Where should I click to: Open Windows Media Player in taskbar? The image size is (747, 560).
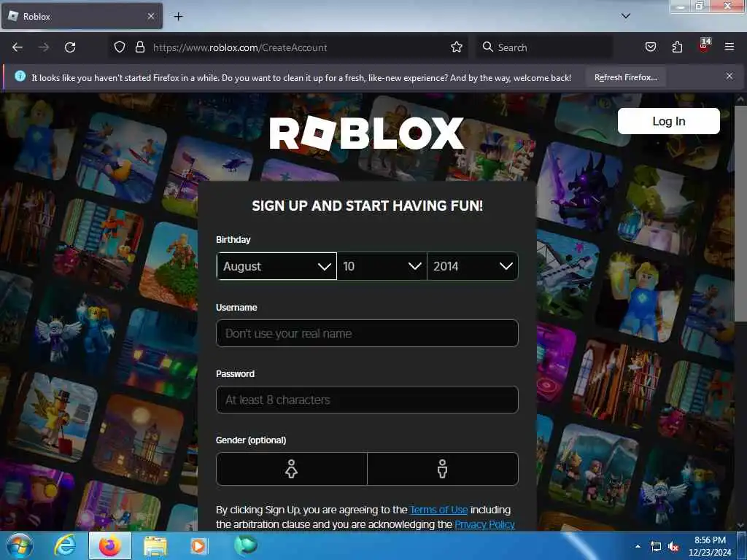point(198,546)
